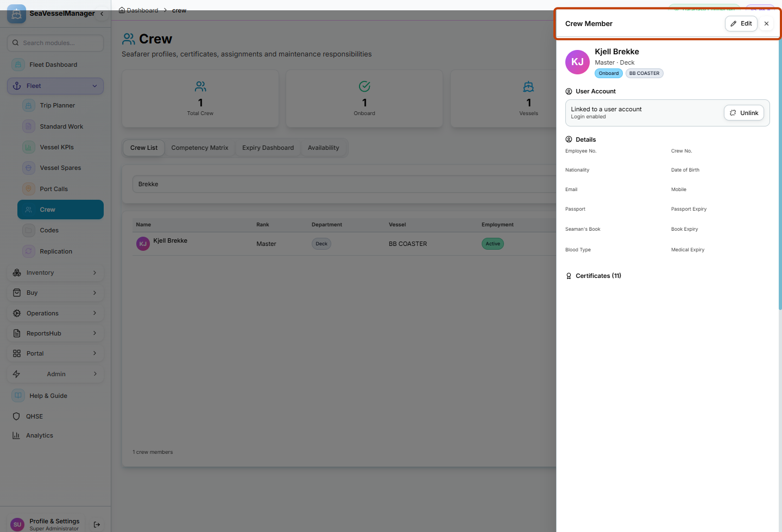Edit the crew member with the Edit button

(741, 23)
